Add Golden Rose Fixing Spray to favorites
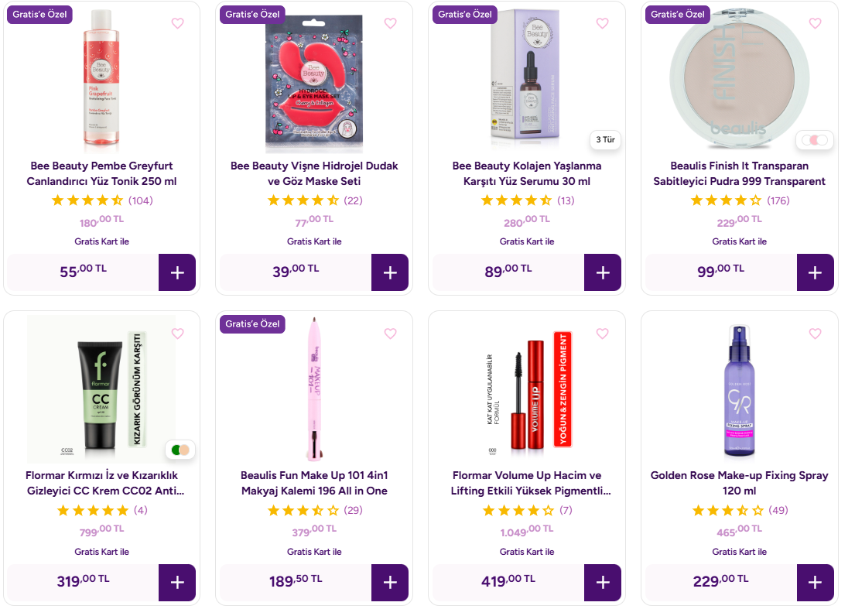Screen dimensions: 855x616 pyautogui.click(x=815, y=334)
